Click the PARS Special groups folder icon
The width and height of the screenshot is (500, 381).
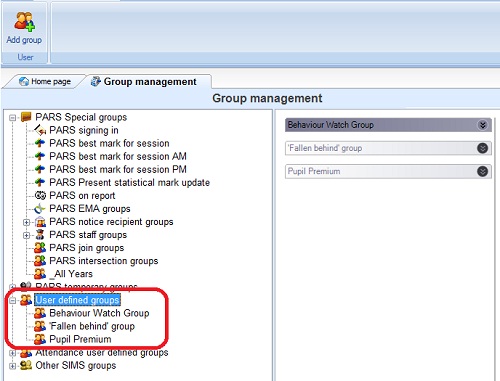(x=26, y=117)
